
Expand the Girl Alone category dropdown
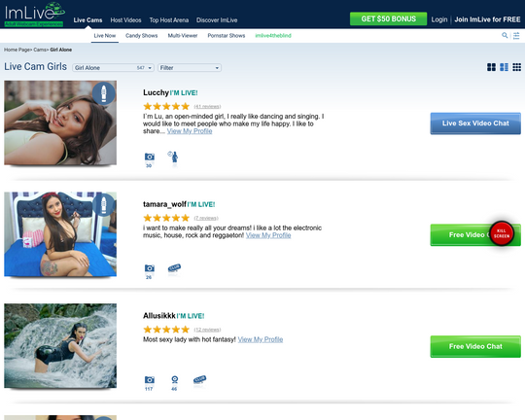[x=113, y=68]
